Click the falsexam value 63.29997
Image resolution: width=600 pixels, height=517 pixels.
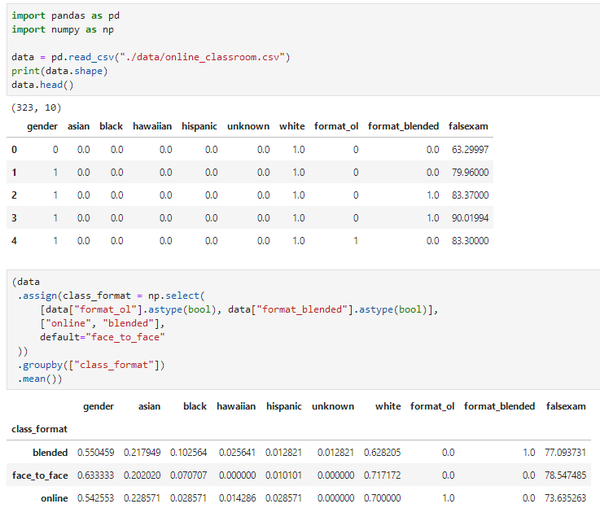[x=470, y=149]
